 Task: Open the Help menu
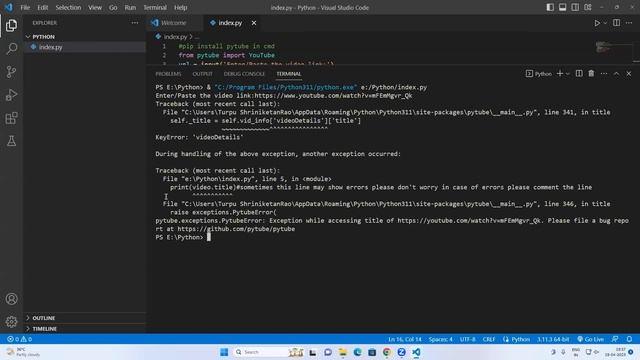[180, 7]
